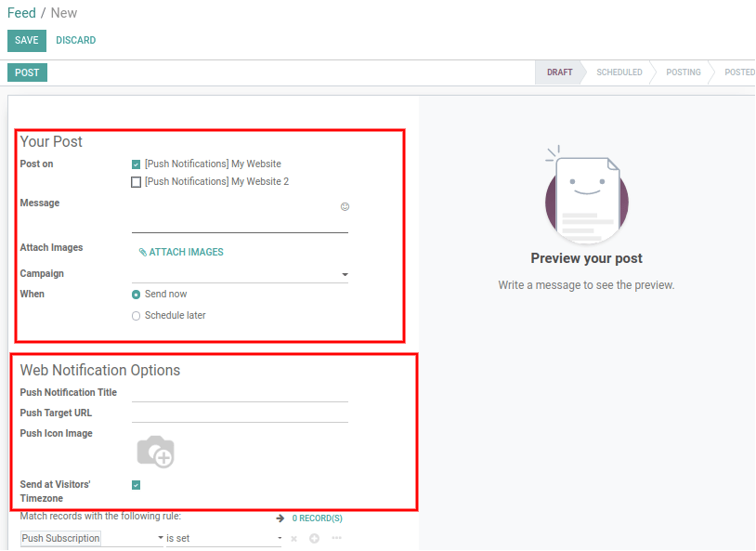Screen dimensions: 756x551
Task: Expand the Campaign dropdown
Action: 345,274
